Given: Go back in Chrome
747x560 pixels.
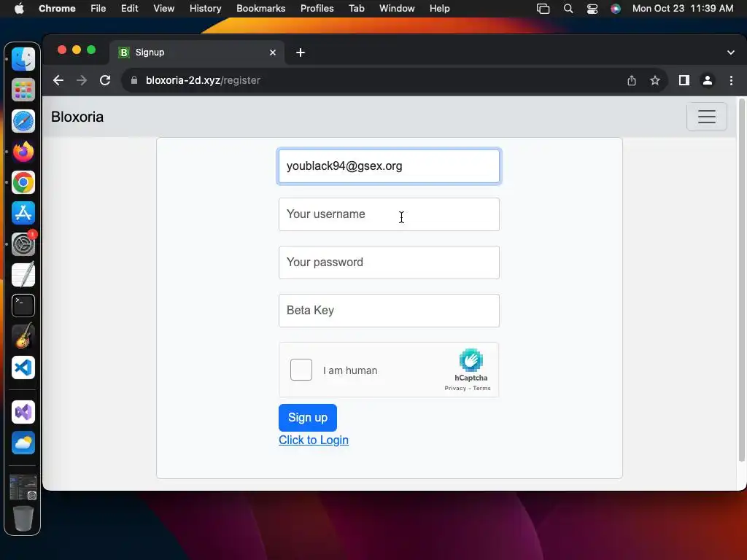Looking at the screenshot, I should pyautogui.click(x=58, y=80).
